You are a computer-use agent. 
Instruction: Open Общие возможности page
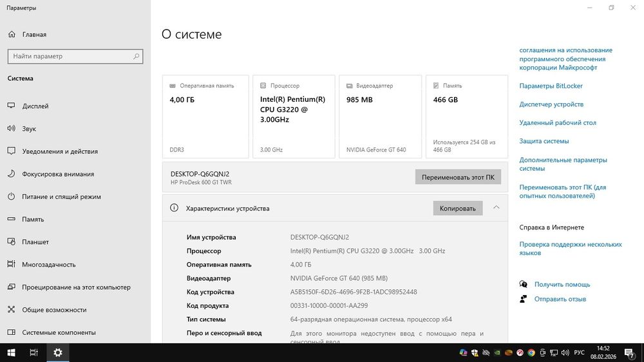coord(54,309)
